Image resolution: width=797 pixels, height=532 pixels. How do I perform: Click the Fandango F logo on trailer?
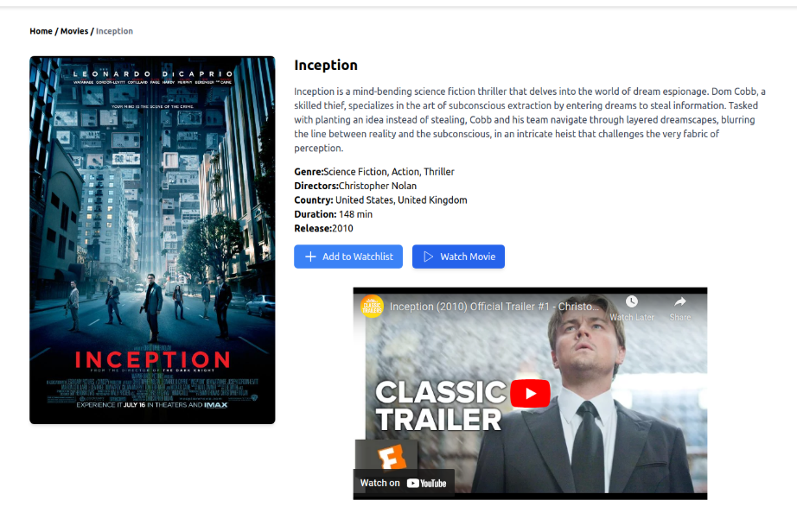392,457
